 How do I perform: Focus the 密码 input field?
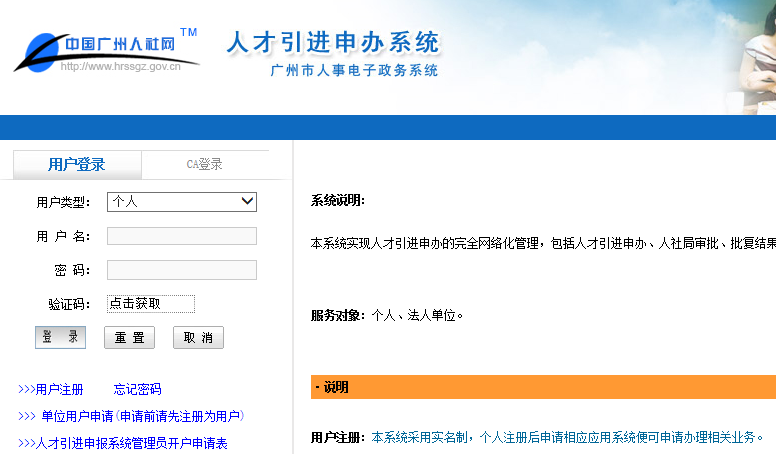click(x=181, y=270)
